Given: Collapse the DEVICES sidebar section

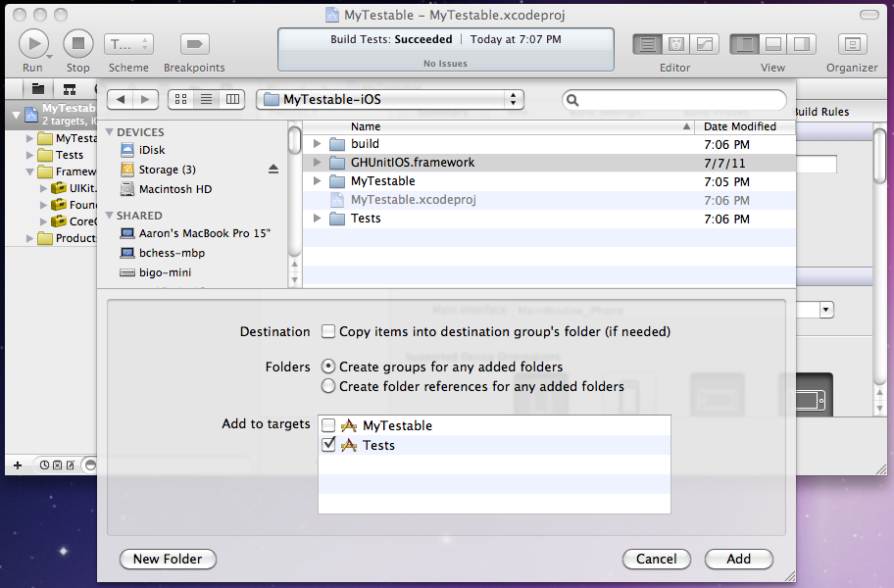Looking at the screenshot, I should (x=110, y=132).
